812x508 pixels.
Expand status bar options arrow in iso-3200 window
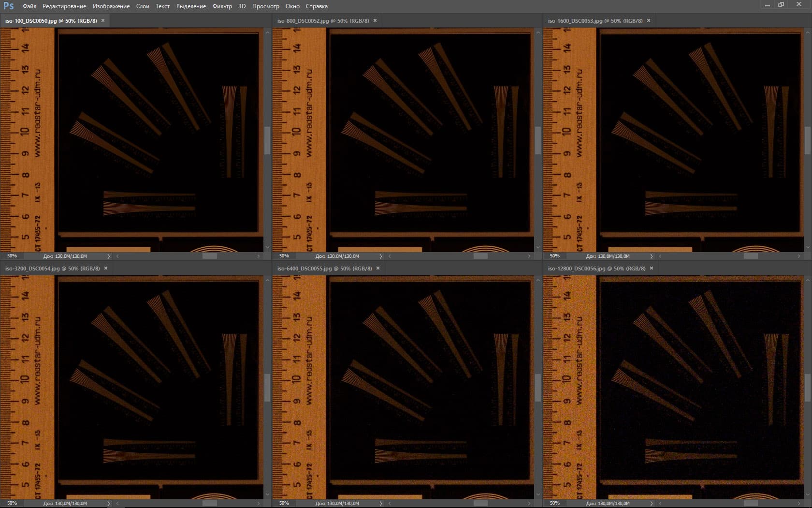[108, 503]
